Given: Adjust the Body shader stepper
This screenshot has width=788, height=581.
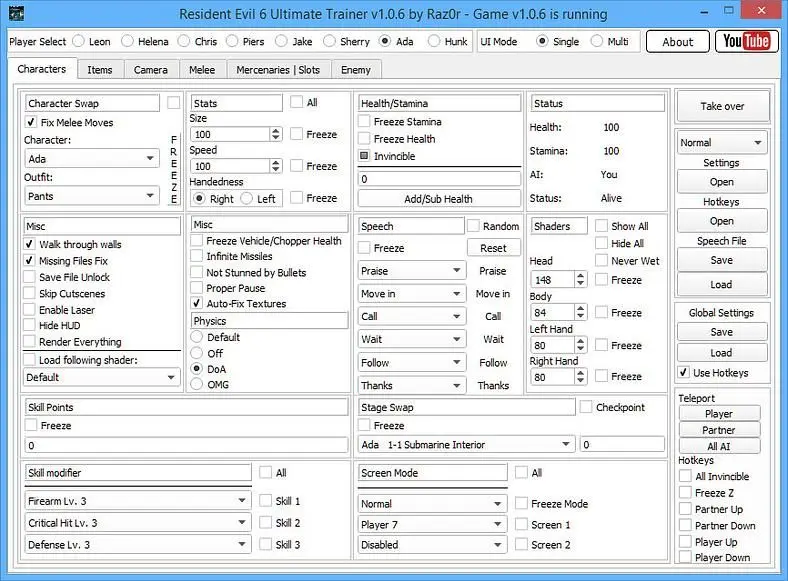Looking at the screenshot, I should (580, 313).
